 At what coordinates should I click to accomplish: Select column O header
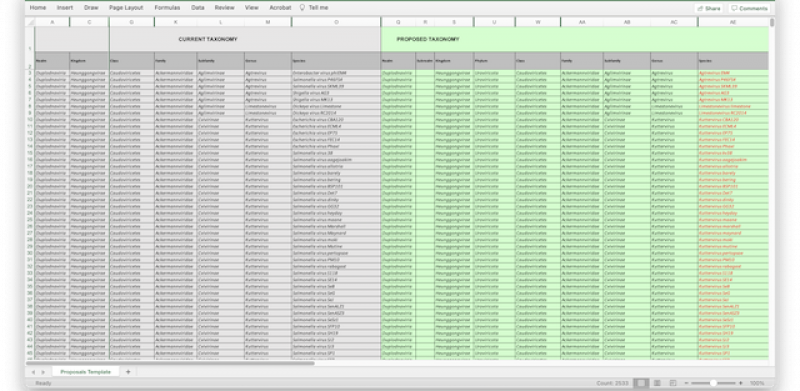point(336,22)
